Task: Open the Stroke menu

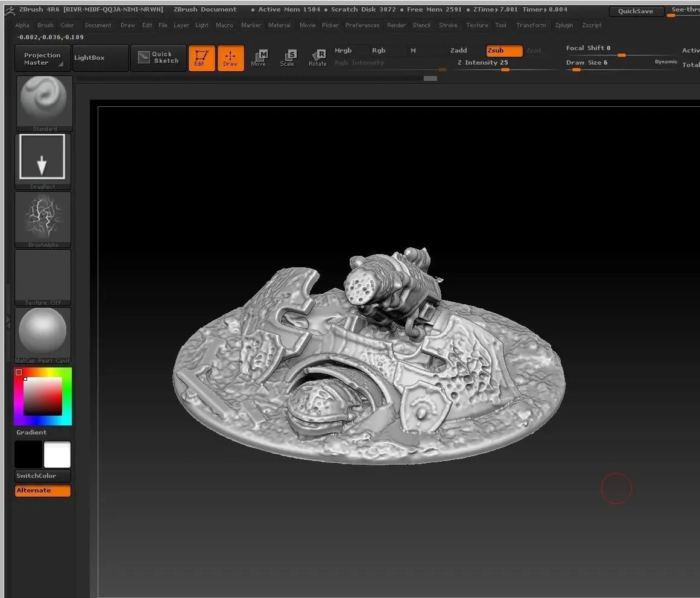Action: [x=448, y=25]
